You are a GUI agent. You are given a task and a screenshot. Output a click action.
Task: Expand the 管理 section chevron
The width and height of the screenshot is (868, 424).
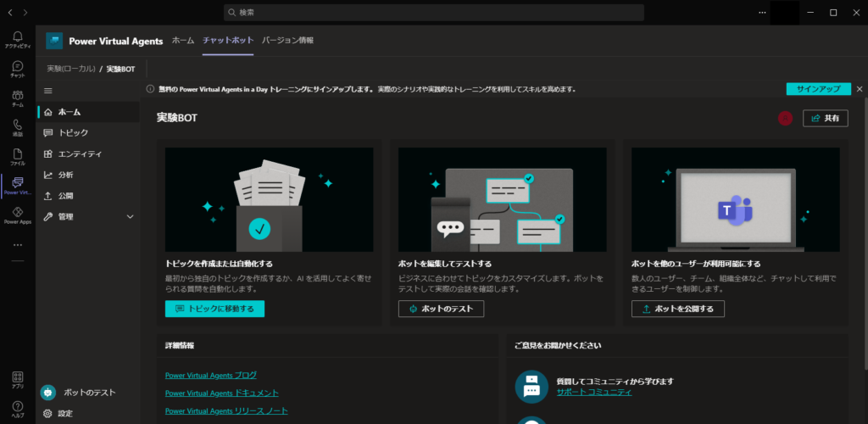pos(130,217)
